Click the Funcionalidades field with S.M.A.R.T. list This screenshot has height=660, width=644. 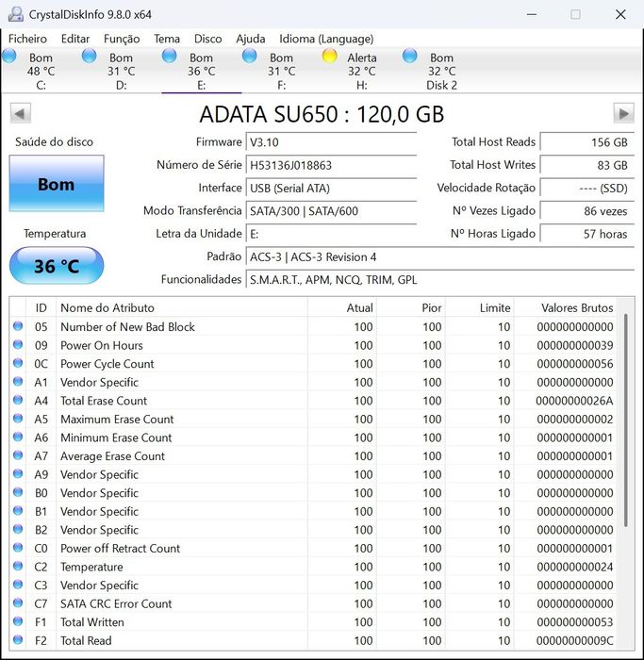click(439, 280)
